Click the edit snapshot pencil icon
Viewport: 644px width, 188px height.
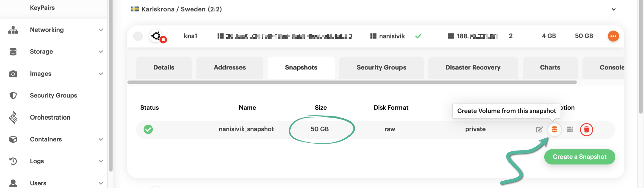[539, 129]
